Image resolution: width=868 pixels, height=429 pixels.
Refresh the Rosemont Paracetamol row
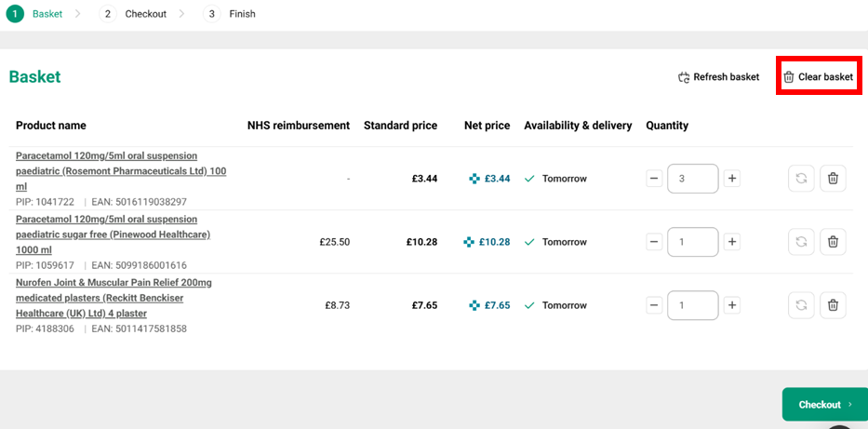tap(800, 179)
